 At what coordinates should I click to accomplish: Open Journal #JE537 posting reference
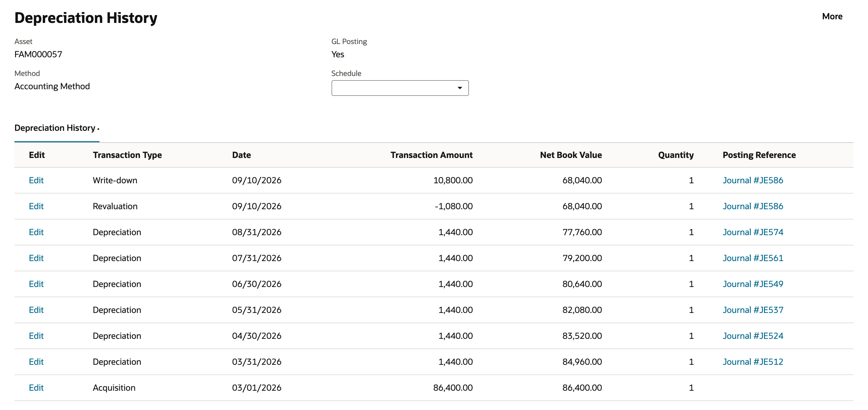click(753, 310)
